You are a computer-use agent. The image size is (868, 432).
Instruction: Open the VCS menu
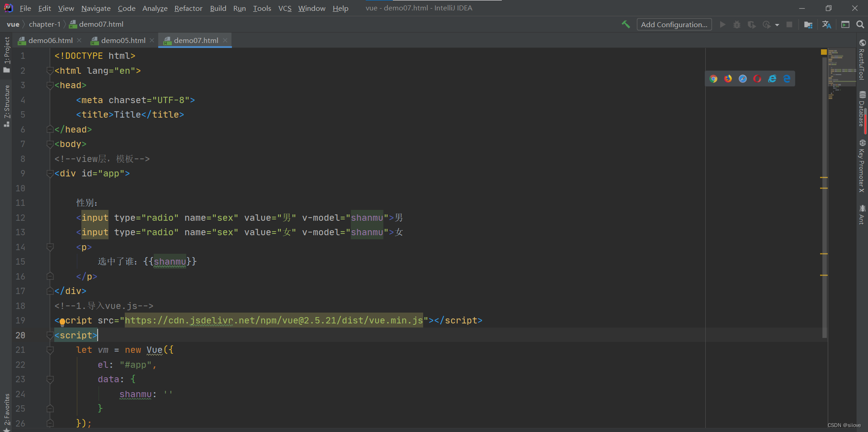[x=284, y=8]
